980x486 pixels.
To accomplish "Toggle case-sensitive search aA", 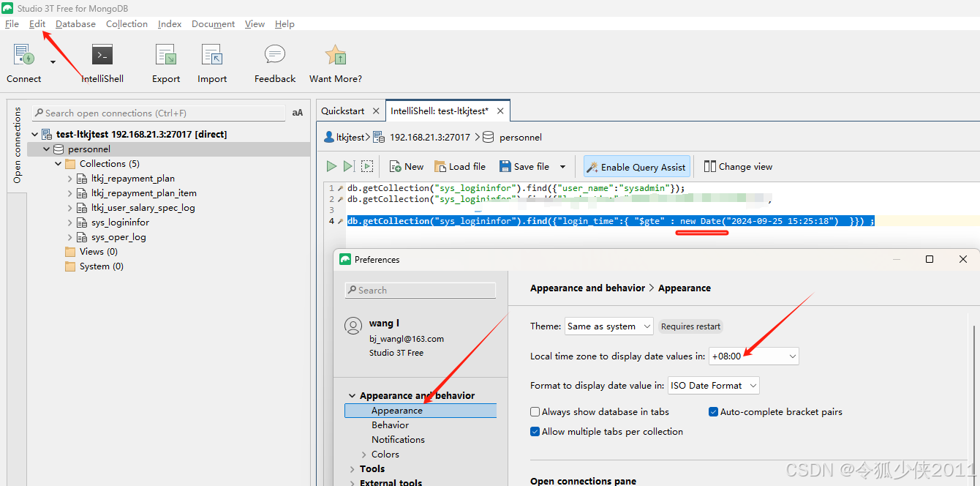I will pos(298,113).
